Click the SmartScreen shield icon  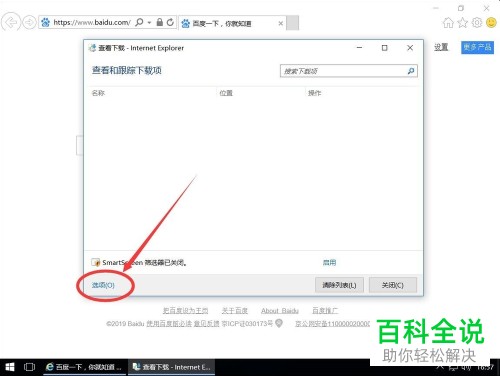[96, 262]
